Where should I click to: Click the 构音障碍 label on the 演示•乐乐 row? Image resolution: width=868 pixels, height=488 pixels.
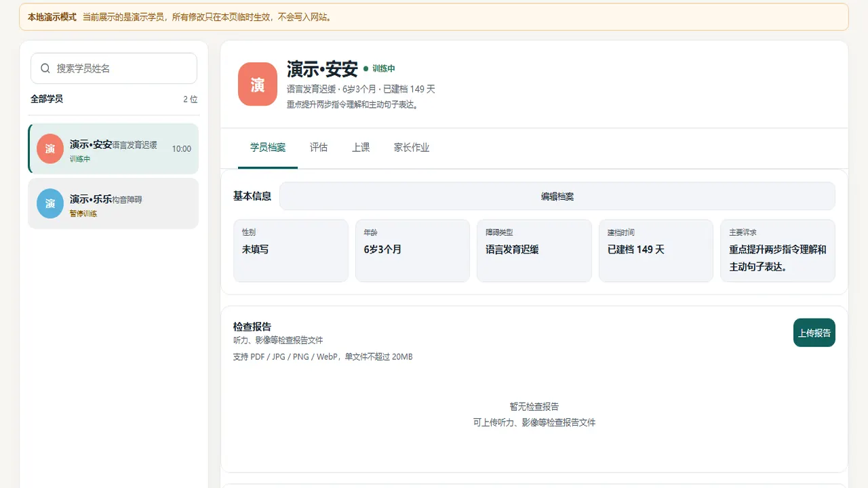(x=127, y=200)
